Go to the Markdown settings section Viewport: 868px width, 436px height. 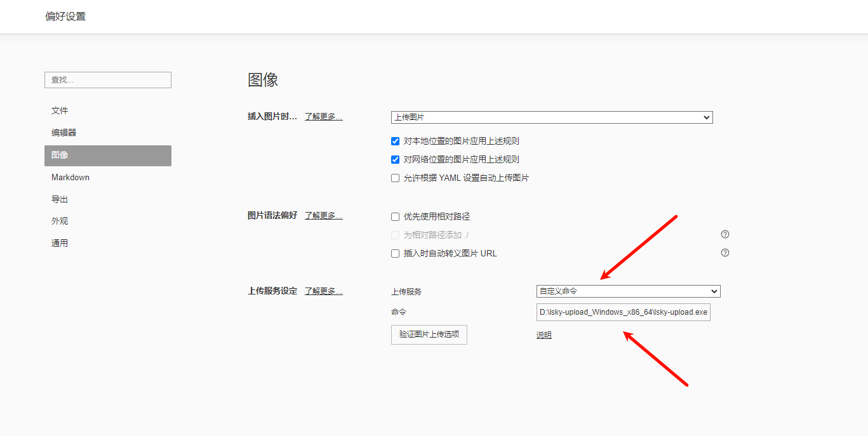coord(70,177)
